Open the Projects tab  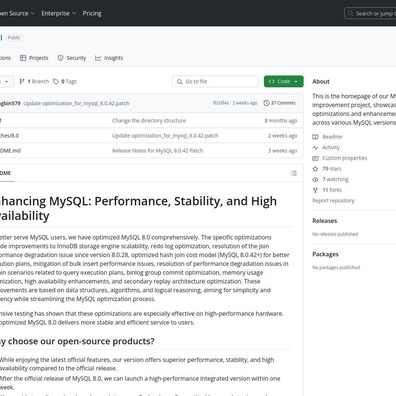point(34,58)
